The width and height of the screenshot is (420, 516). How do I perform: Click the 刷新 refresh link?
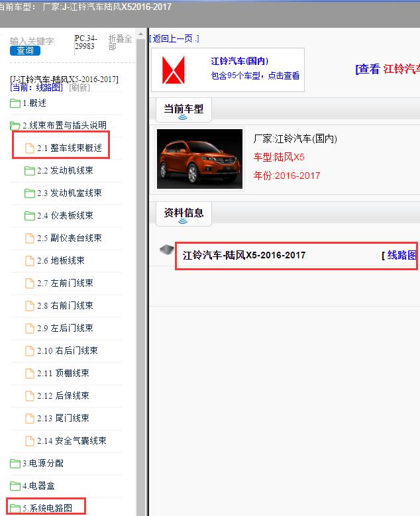click(79, 87)
